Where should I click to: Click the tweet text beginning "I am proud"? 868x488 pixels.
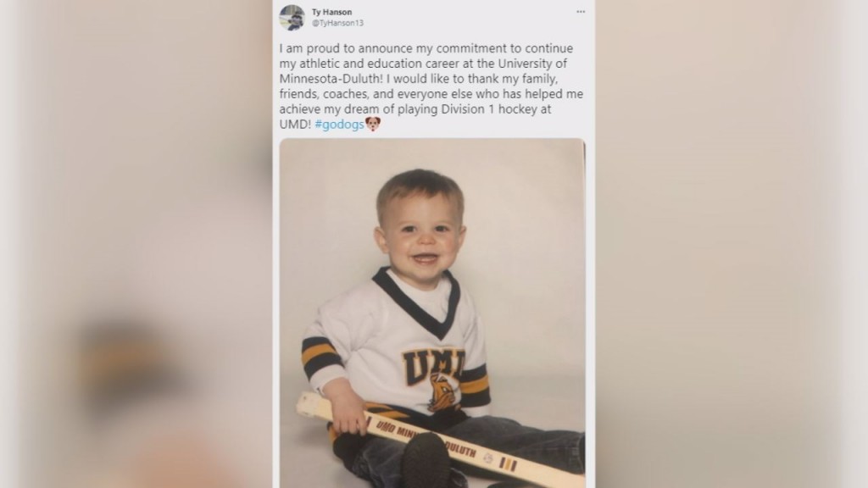click(x=431, y=86)
